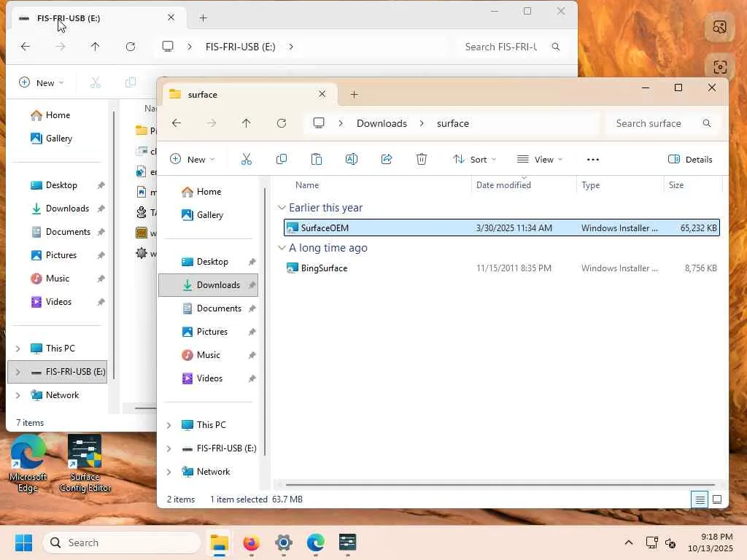Click the PC icon in surface address bar
Image resolution: width=747 pixels, height=560 pixels.
[319, 122]
